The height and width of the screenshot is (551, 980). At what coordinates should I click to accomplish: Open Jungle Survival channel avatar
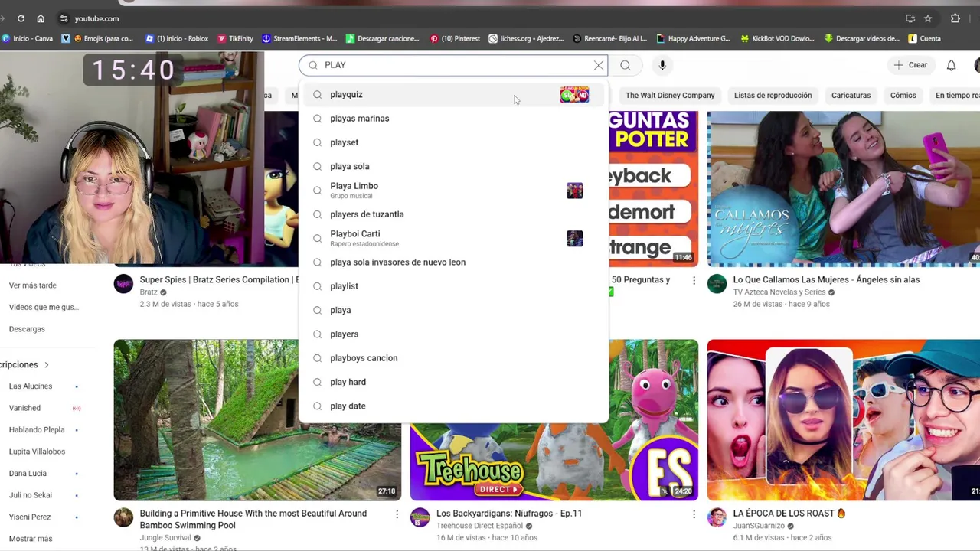point(123,518)
